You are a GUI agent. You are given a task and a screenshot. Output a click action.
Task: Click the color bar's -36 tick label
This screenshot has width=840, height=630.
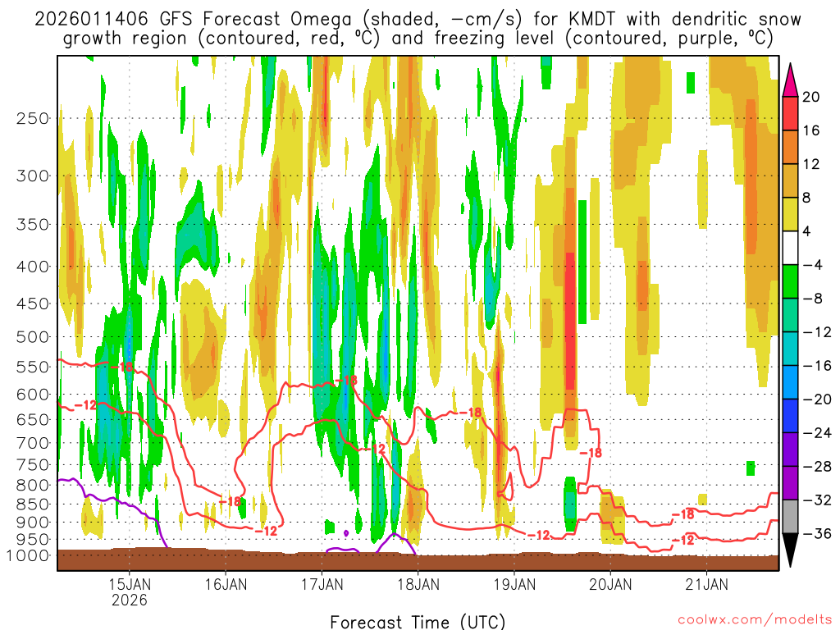[x=817, y=534]
